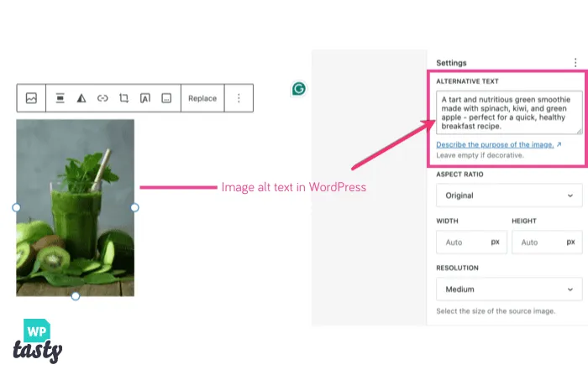Click the 'Leave empty if decorative.' text
The image size is (588, 375).
480,155
